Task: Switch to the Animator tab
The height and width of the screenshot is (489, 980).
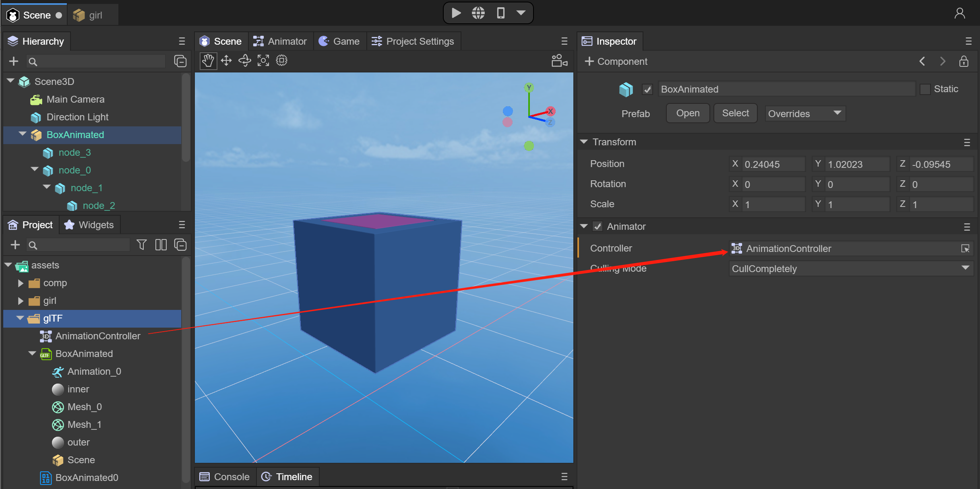Action: (x=280, y=41)
